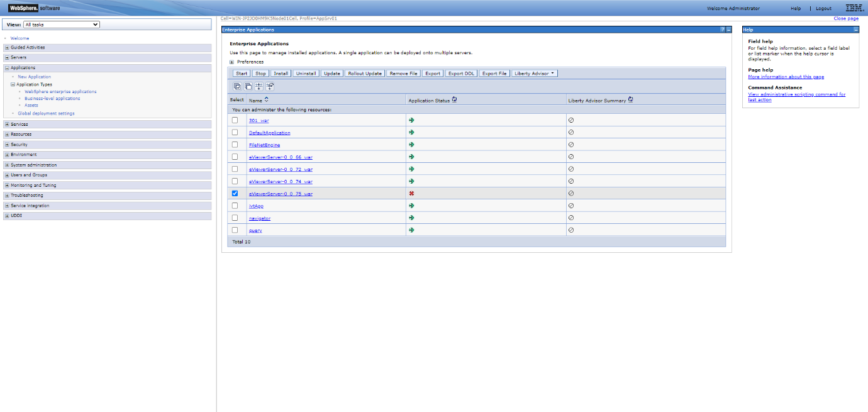Screen dimensions: 868x412
Task: Select the DefaultApplication checkbox
Action: pos(235,132)
